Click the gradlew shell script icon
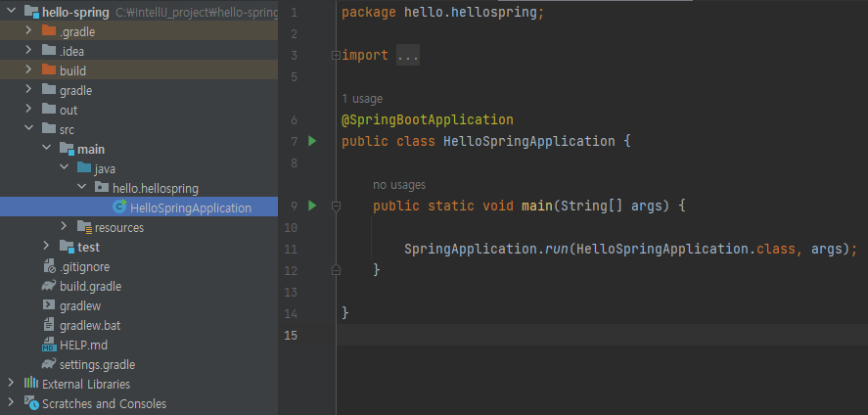This screenshot has width=868, height=415. (x=49, y=305)
